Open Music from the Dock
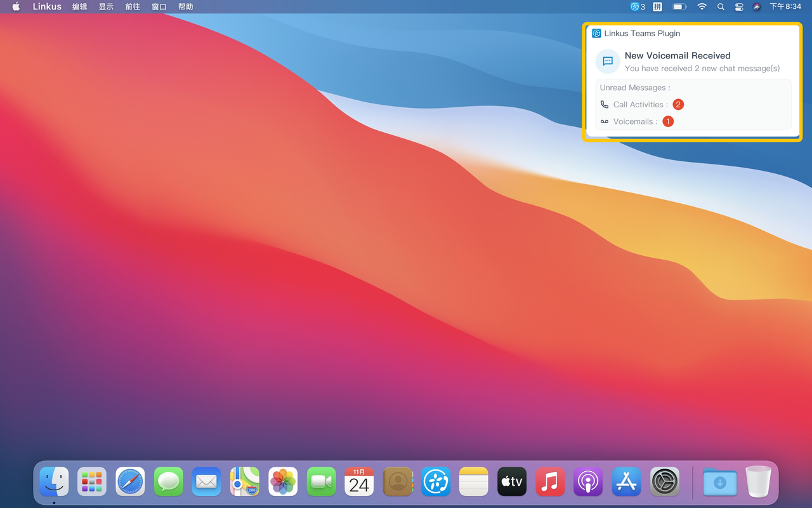The image size is (812, 508). coord(550,482)
